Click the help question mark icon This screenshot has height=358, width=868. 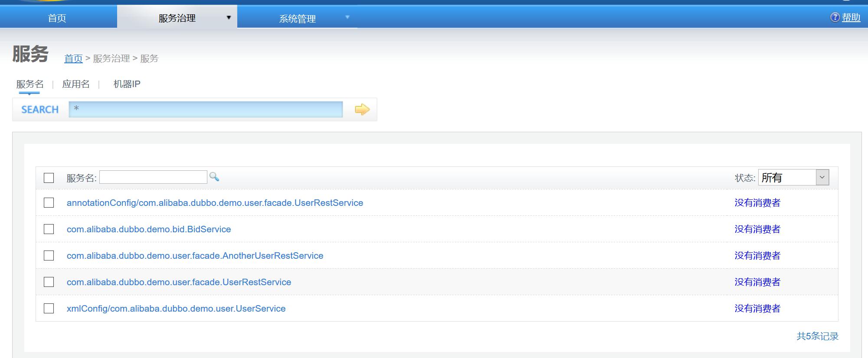pyautogui.click(x=835, y=17)
